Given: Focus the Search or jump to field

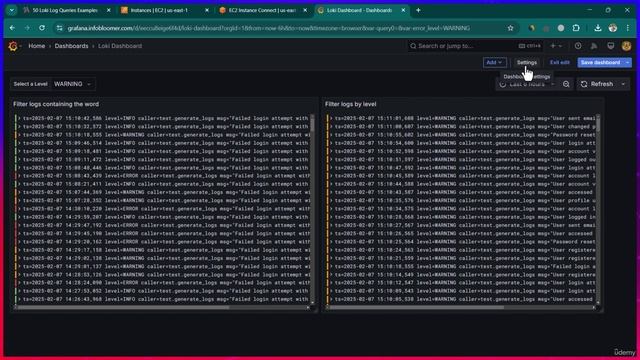Looking at the screenshot, I should [x=476, y=46].
